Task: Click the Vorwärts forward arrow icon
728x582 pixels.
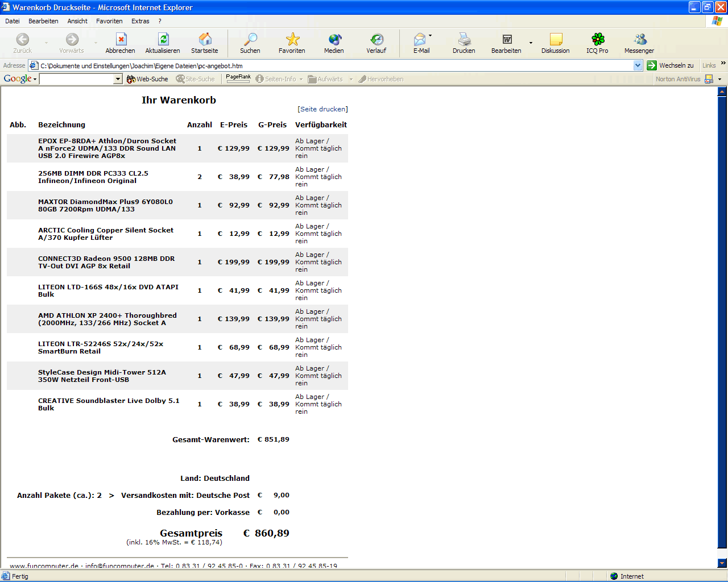Action: click(x=72, y=39)
